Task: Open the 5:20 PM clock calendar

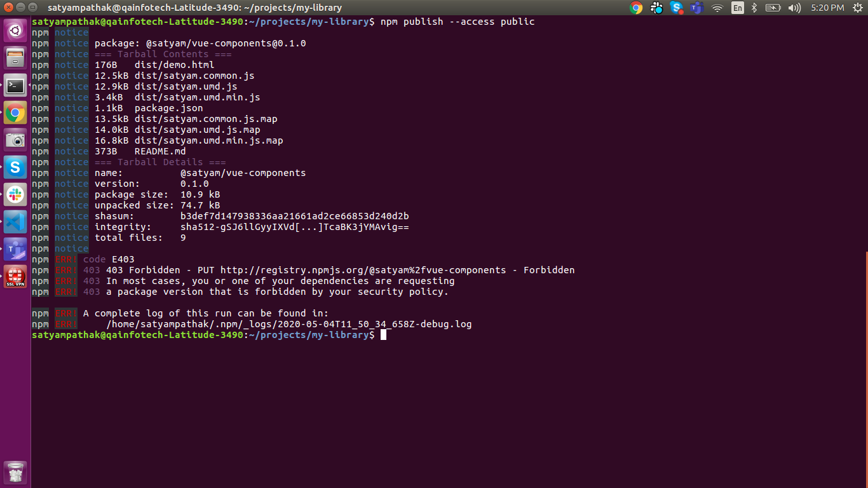Action: tap(827, 8)
